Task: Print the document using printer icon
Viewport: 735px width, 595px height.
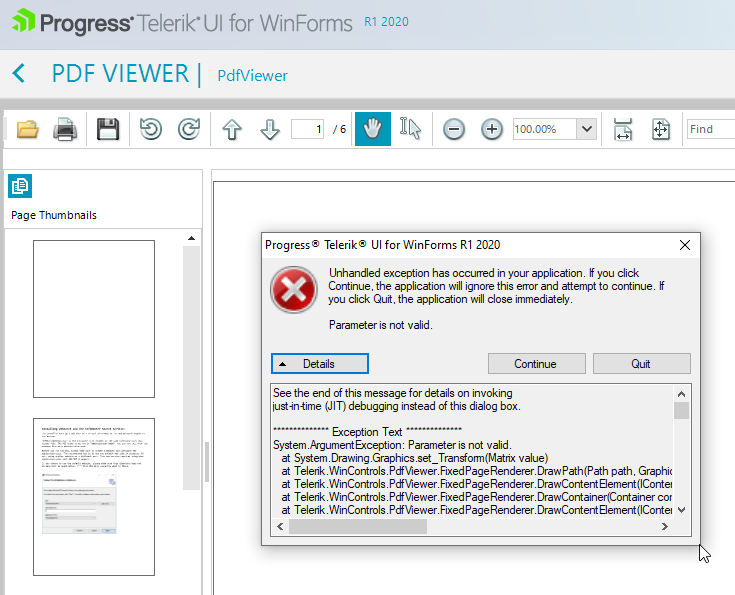Action: (x=65, y=129)
